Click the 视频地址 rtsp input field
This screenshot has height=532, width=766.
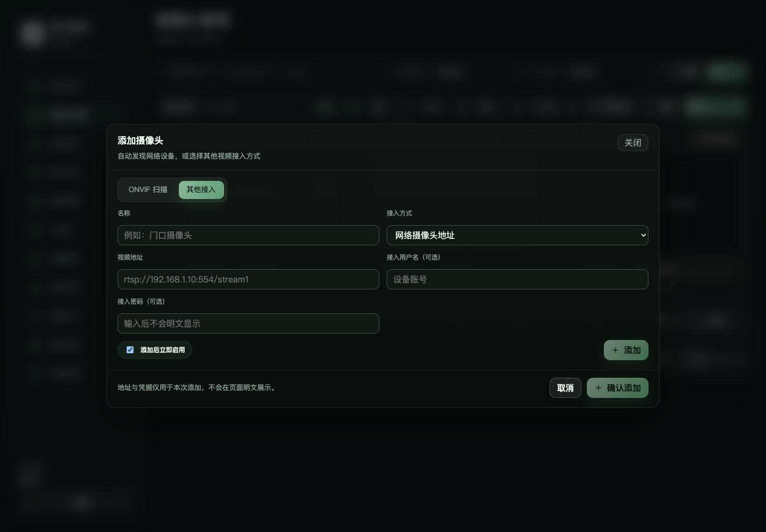(248, 279)
